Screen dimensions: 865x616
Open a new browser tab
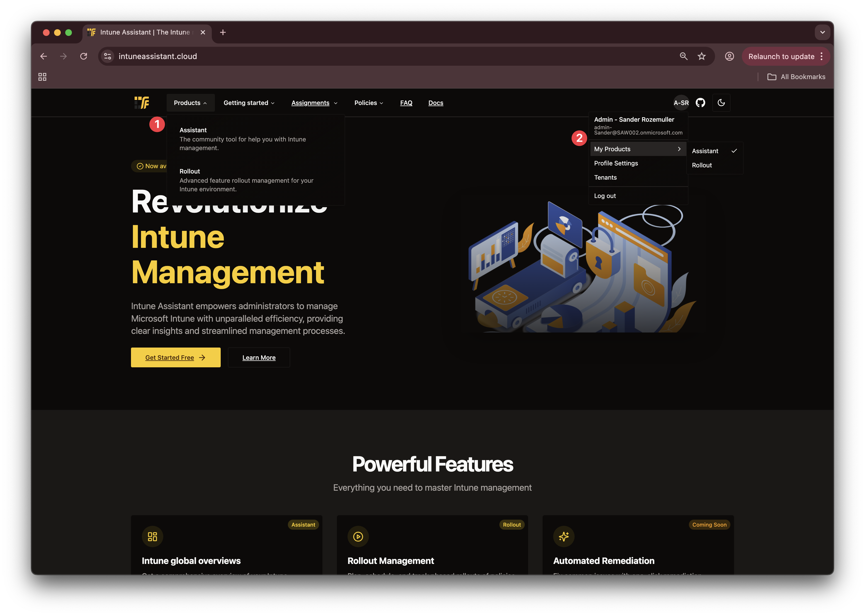(x=223, y=33)
